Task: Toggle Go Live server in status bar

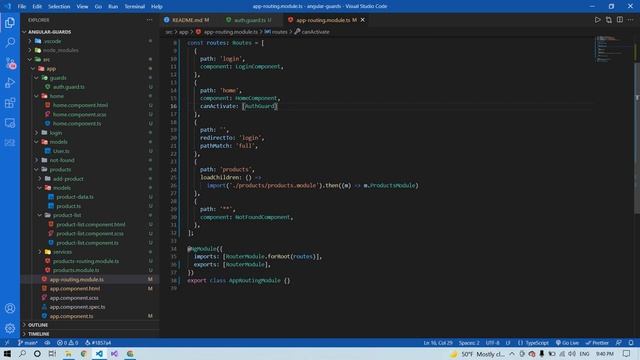Action: [567, 343]
